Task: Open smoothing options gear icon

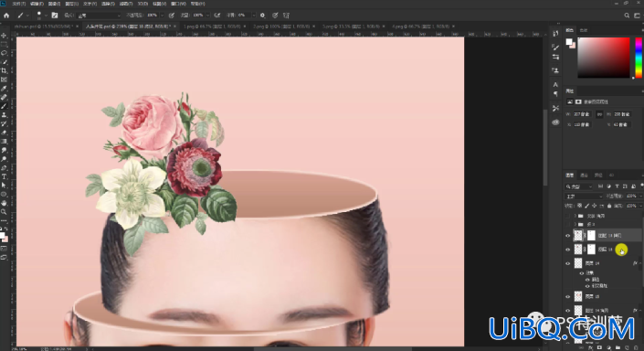Action: coord(262,16)
